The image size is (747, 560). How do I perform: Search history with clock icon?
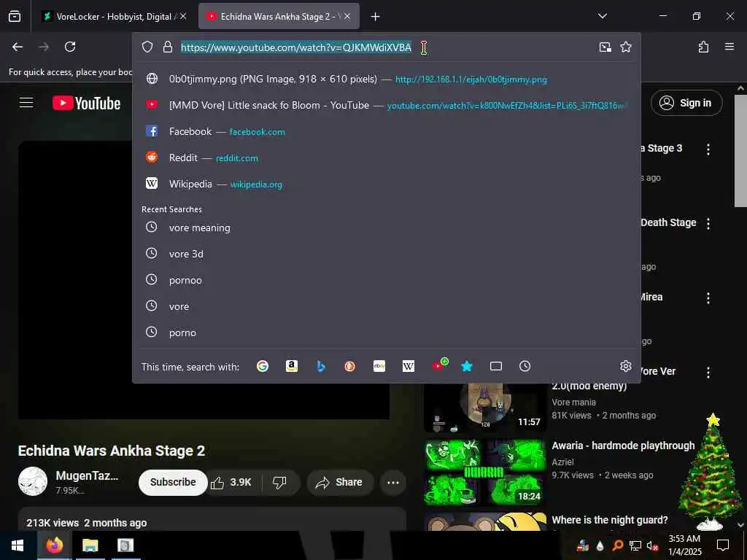coord(525,366)
